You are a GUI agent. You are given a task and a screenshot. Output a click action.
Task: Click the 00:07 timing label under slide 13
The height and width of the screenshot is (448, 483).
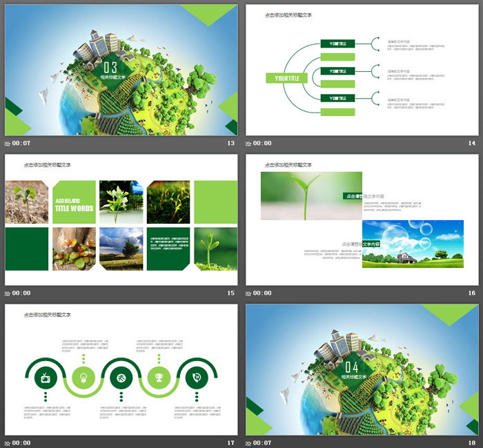(x=21, y=144)
